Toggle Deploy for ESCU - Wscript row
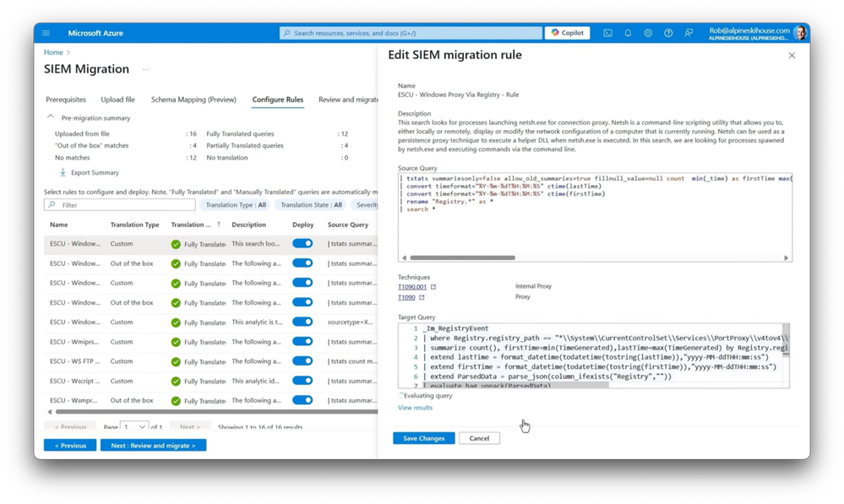This screenshot has width=844, height=504. (302, 380)
